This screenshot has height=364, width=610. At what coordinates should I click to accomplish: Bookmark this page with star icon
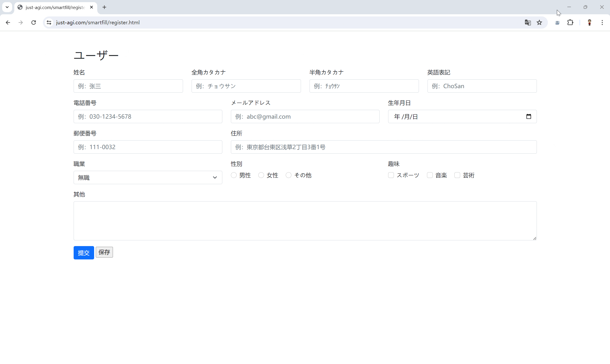click(539, 23)
